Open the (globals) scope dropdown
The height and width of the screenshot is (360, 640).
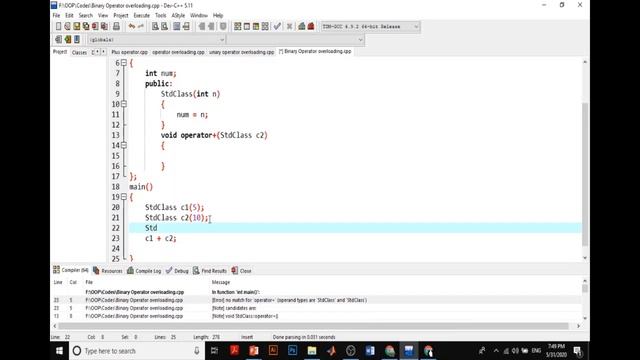pos(222,40)
